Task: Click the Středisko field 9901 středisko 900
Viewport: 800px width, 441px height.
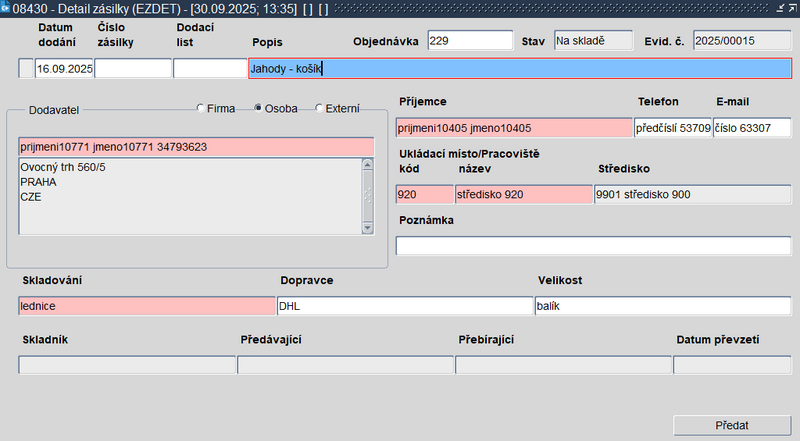Action: point(693,194)
